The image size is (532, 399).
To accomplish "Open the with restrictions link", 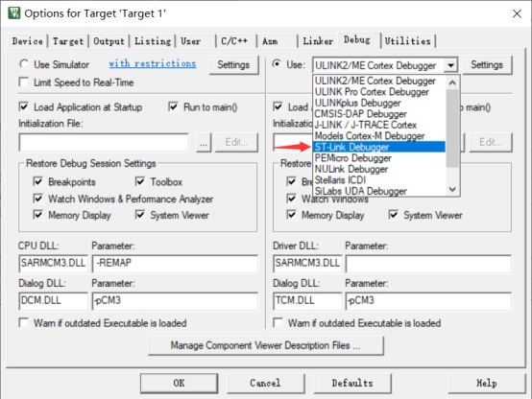I will 153,63.
